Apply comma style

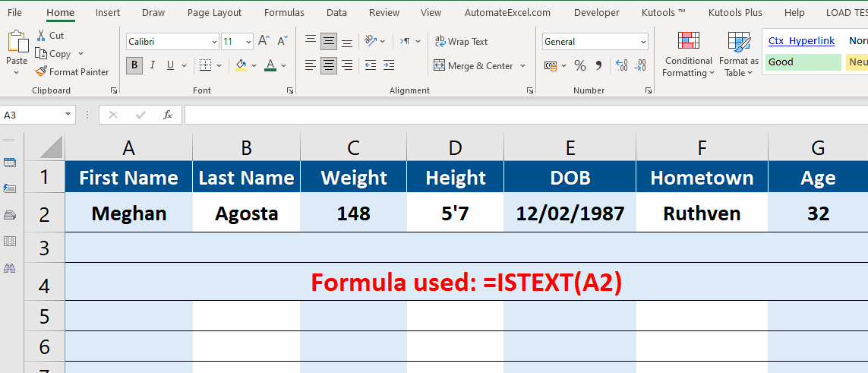(x=598, y=65)
